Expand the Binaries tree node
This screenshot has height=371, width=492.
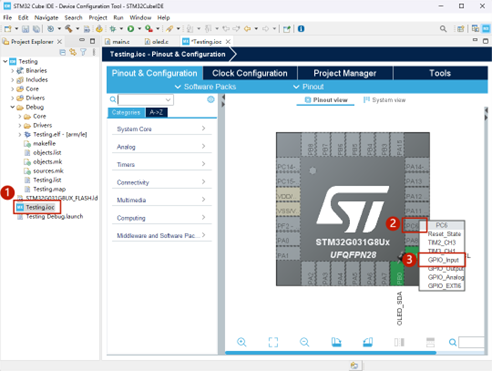pos(13,71)
